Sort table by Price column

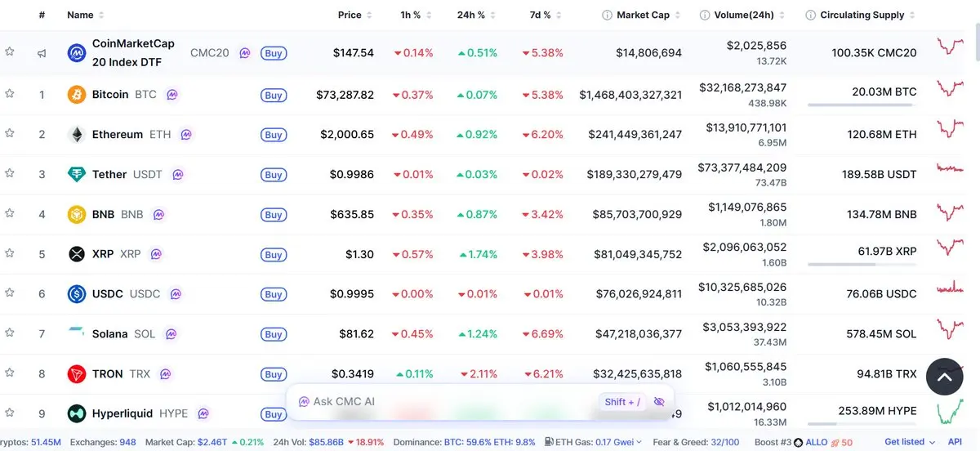[x=355, y=15]
